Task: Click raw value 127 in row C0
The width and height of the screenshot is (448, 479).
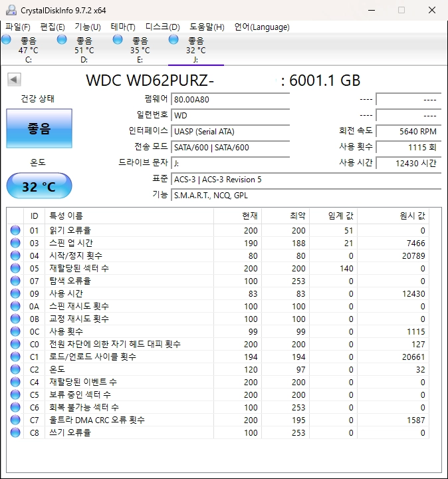Action: click(x=418, y=345)
